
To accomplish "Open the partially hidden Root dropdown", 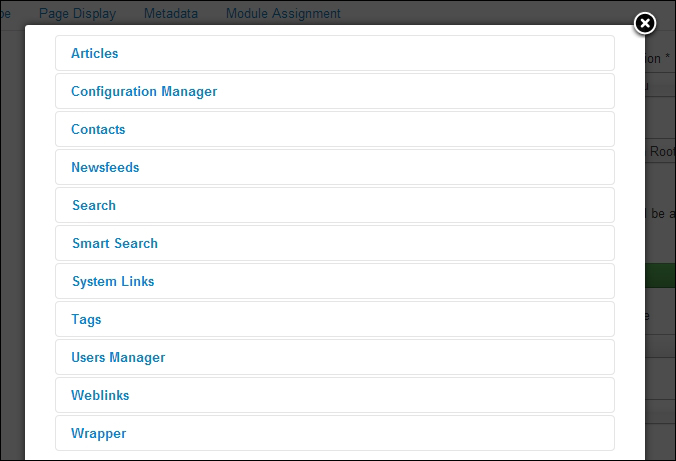I will tap(661, 151).
